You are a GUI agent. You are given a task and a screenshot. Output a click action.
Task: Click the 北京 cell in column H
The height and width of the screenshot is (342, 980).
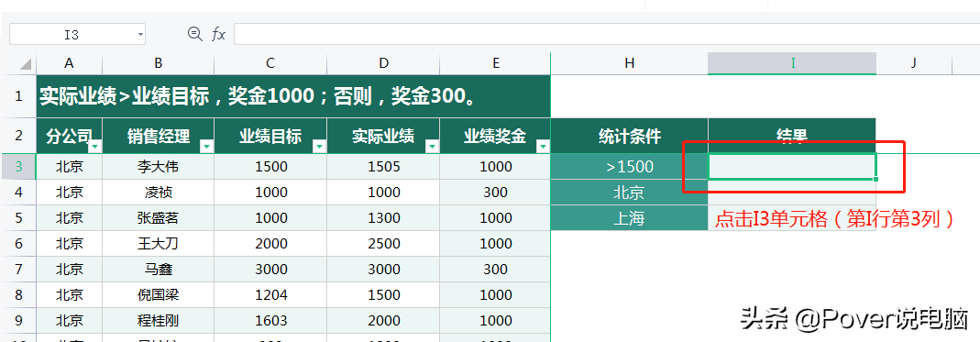[x=630, y=193]
